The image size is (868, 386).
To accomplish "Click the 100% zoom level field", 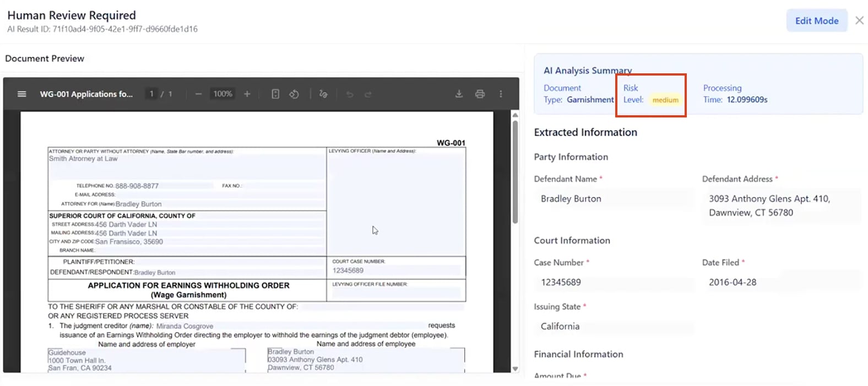I will [x=223, y=94].
